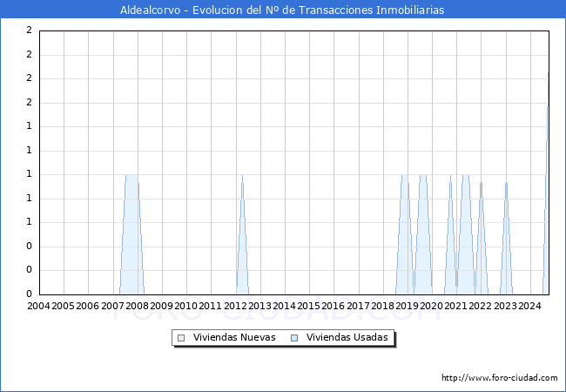Click the 2013 x-axis label
Image resolution: width=566 pixels, height=392 pixels.
(x=259, y=306)
